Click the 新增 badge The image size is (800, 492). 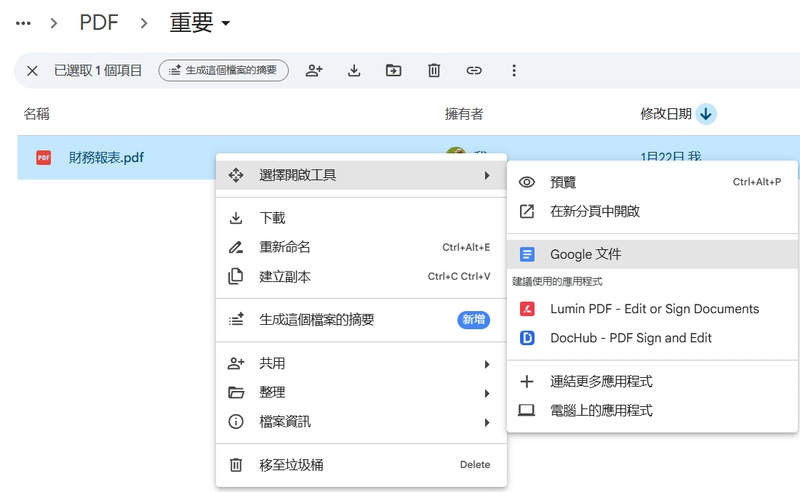point(473,320)
